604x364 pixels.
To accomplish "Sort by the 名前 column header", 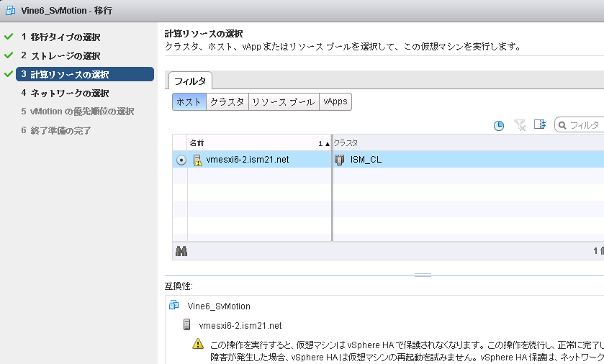I will [x=252, y=143].
